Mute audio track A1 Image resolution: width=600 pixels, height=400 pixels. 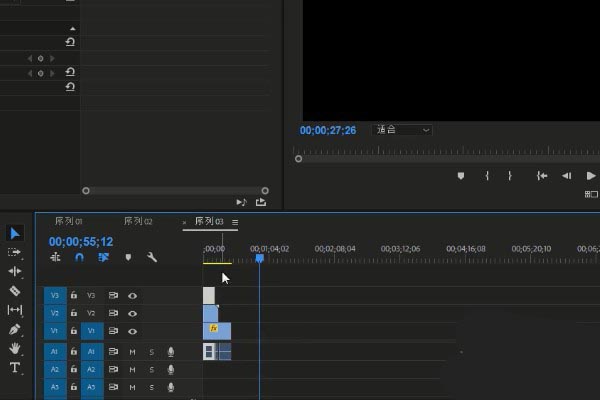tap(132, 352)
